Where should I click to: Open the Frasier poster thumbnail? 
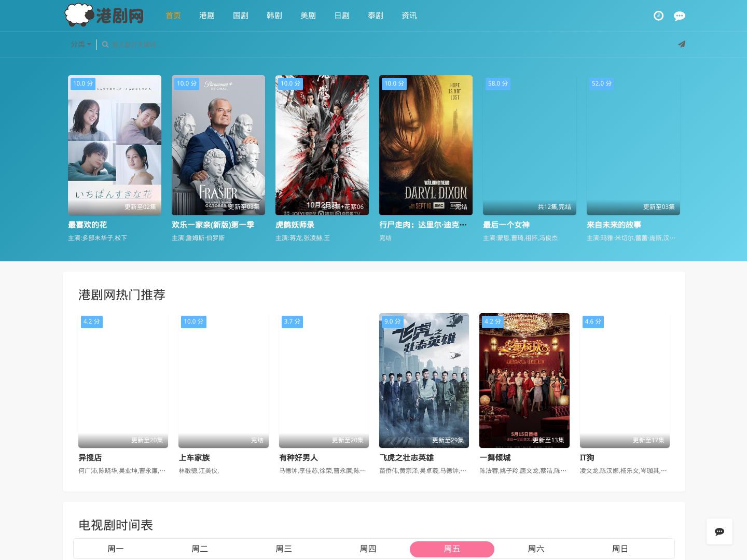(x=218, y=145)
